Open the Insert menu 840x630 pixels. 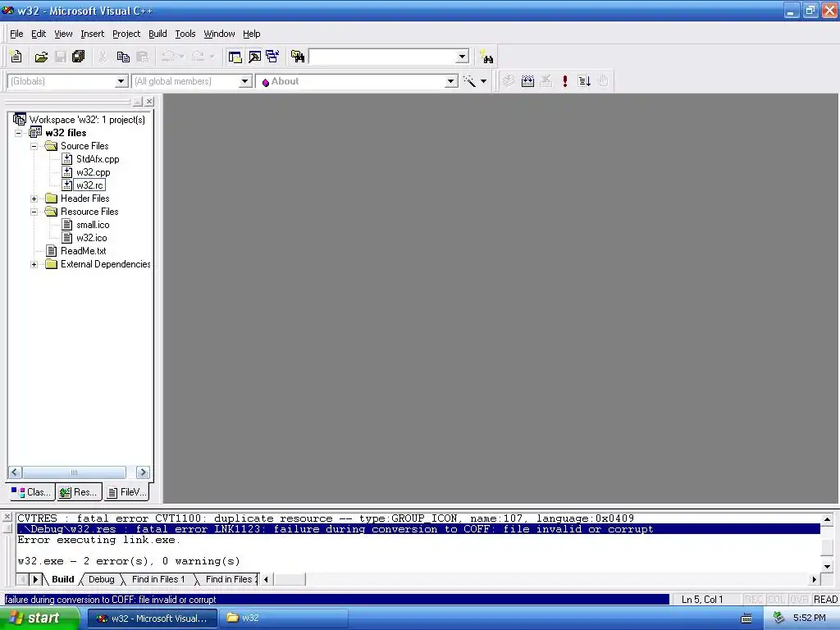tap(92, 34)
